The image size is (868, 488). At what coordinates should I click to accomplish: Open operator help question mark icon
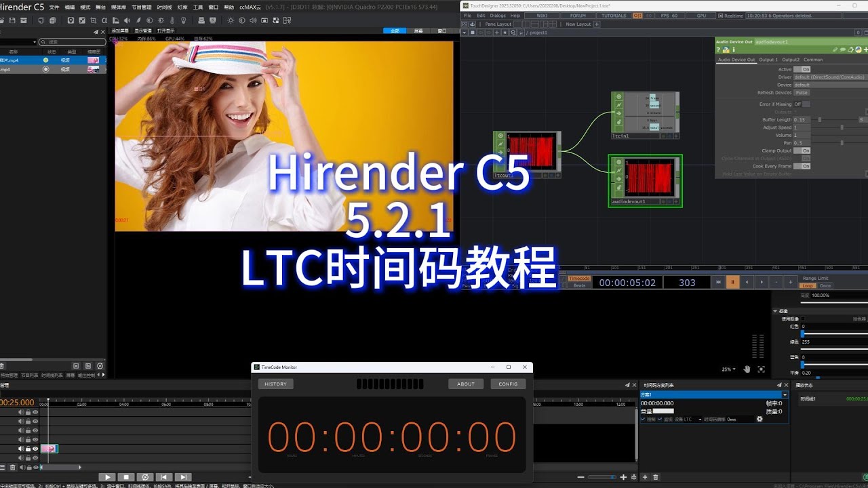click(x=719, y=49)
